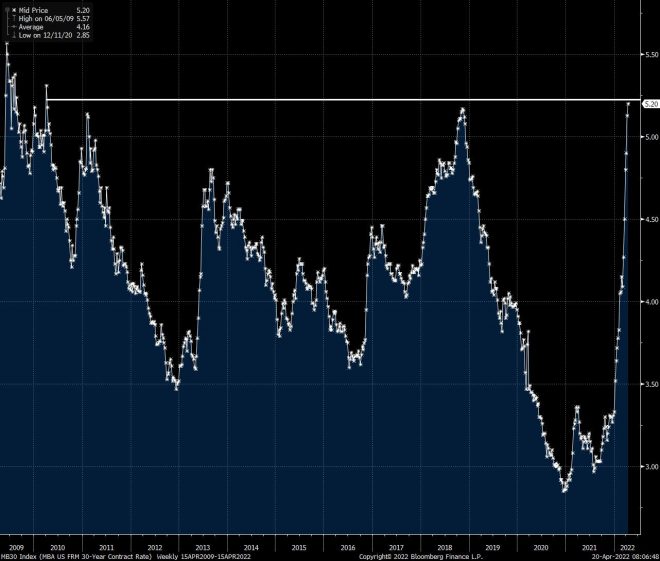
Task: Click the 2016 x-axis year label
Action: [x=348, y=548]
